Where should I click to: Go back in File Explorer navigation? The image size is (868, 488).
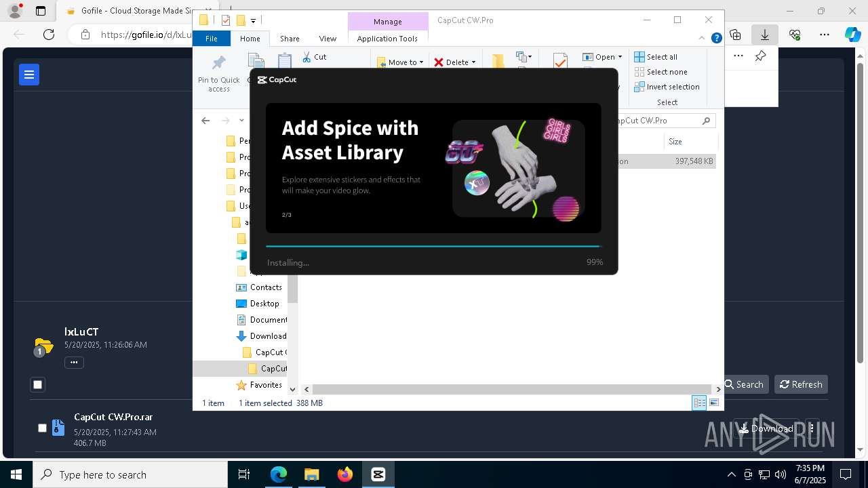[x=205, y=121]
